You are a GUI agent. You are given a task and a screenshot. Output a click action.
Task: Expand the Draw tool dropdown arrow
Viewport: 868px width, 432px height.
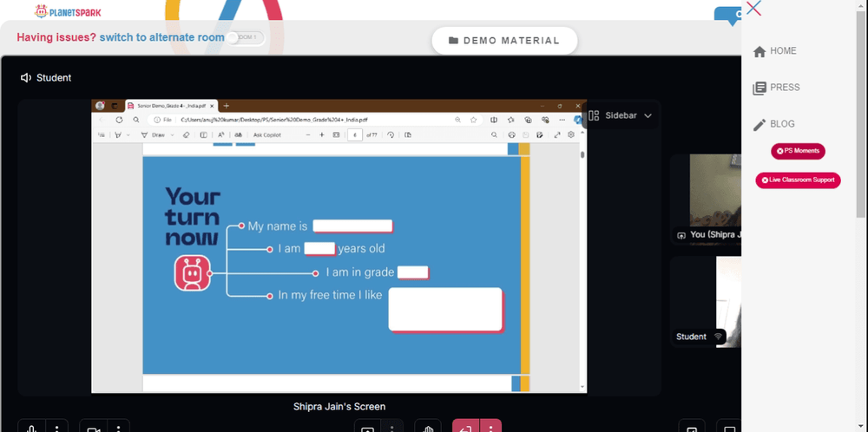[x=172, y=135]
